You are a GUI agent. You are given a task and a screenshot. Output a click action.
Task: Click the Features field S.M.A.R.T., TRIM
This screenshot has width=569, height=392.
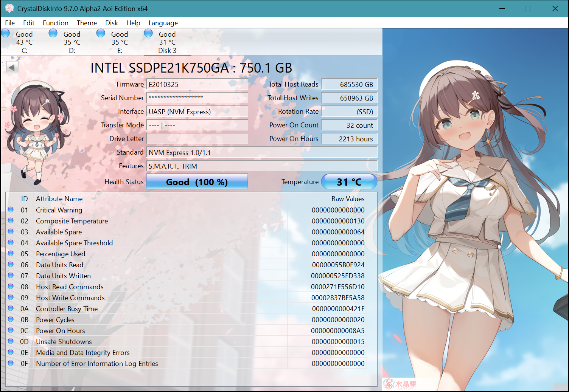coord(262,166)
